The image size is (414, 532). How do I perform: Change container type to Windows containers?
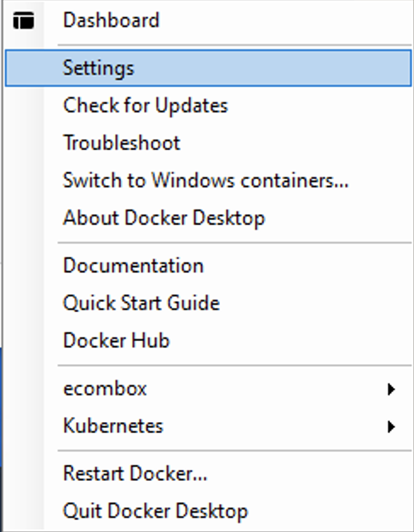coord(208,180)
